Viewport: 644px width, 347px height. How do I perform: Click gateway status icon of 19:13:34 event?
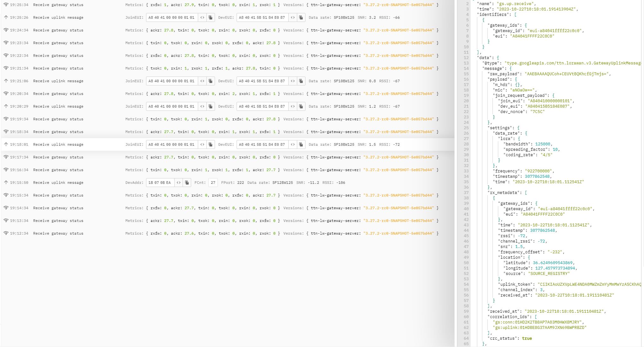(x=6, y=221)
